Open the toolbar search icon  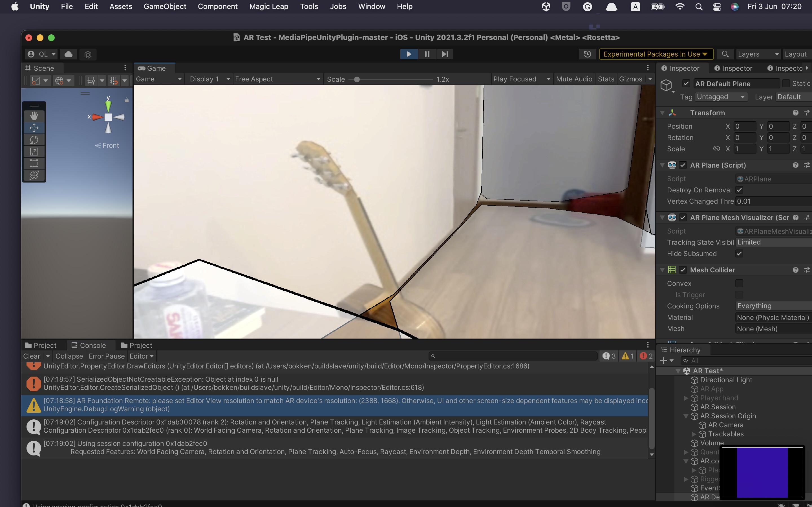[x=725, y=54]
